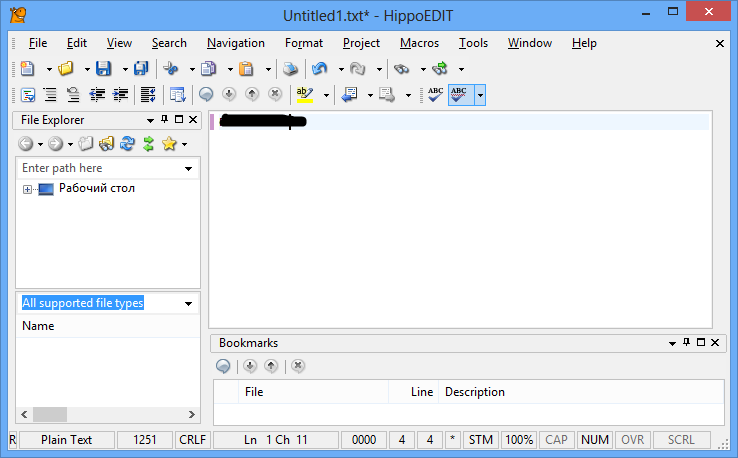This screenshot has width=738, height=458.
Task: Toggle the R indicator in status bar
Action: [13, 440]
